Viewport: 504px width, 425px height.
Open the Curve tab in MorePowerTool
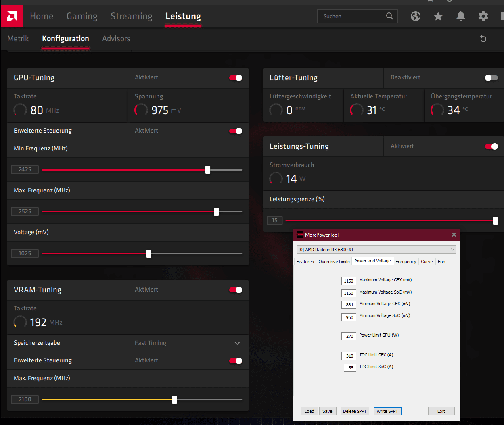click(x=427, y=262)
